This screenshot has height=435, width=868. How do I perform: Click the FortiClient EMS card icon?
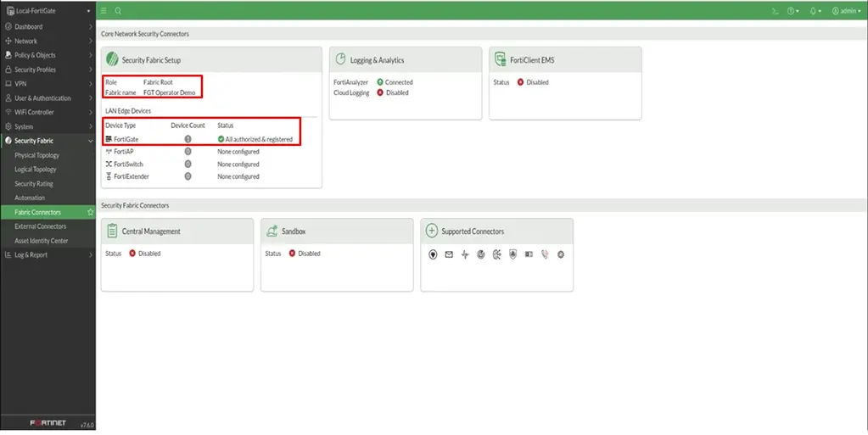point(501,59)
